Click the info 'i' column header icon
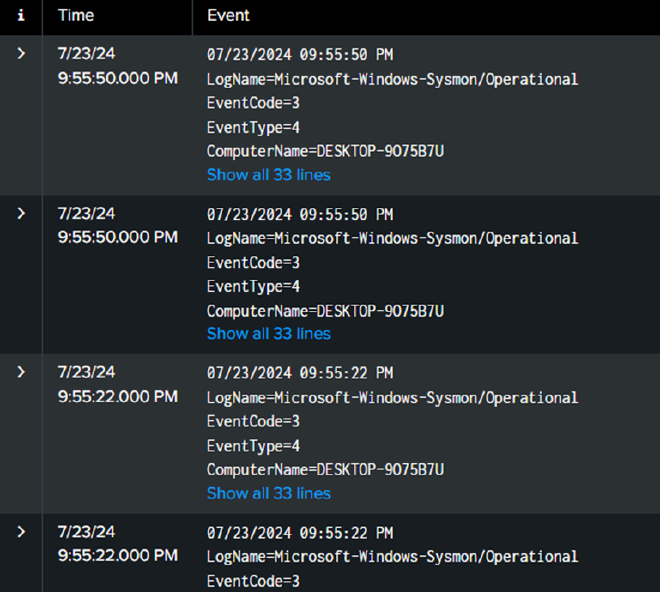 point(21,16)
